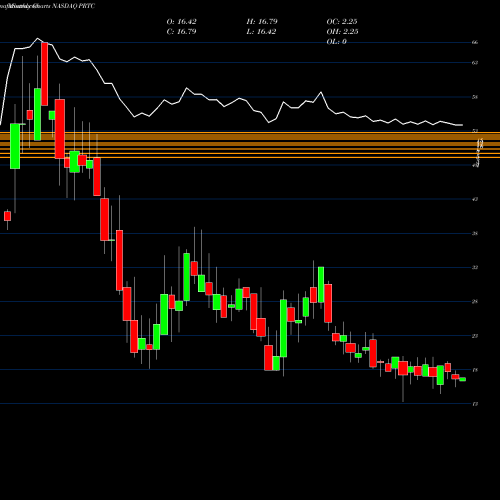Click the 63 price axis label
This screenshot has height=500, width=500.
(x=475, y=63)
